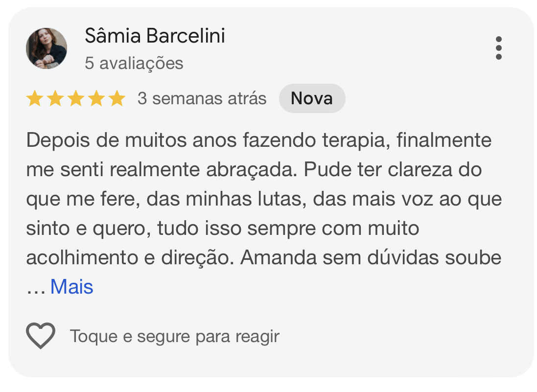Screen dimensions: 537x392
Task: Open Sâmia Barcelini's profile photo
Action: pos(47,48)
